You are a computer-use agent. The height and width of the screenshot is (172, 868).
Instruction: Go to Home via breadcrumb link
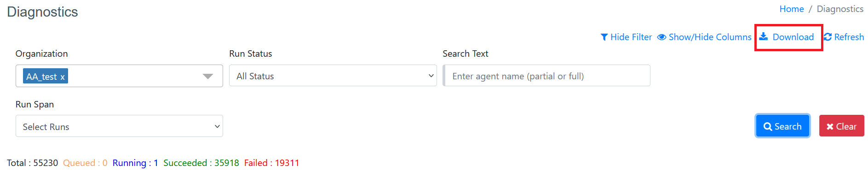[792, 9]
